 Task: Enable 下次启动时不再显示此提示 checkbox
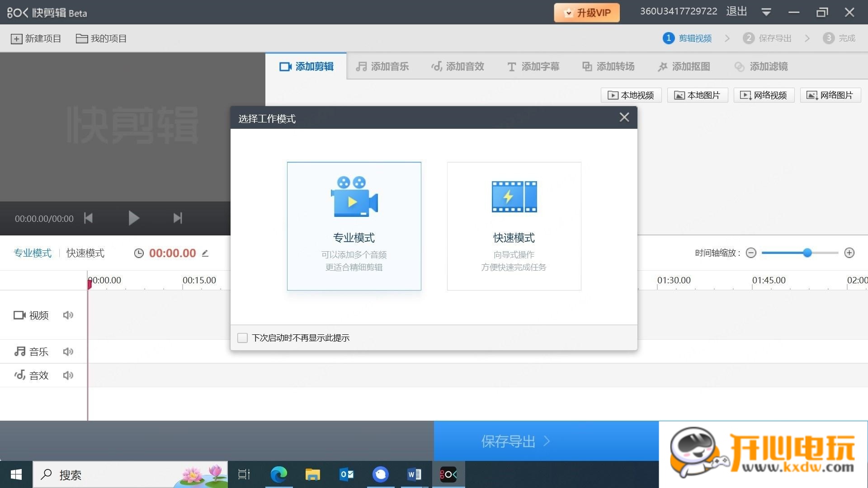tap(242, 338)
